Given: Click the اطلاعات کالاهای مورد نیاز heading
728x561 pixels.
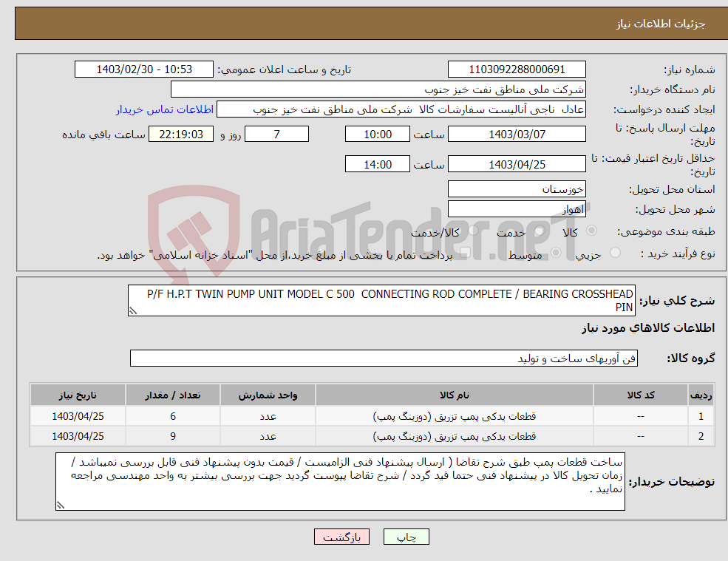Looking at the screenshot, I should click(x=648, y=328).
